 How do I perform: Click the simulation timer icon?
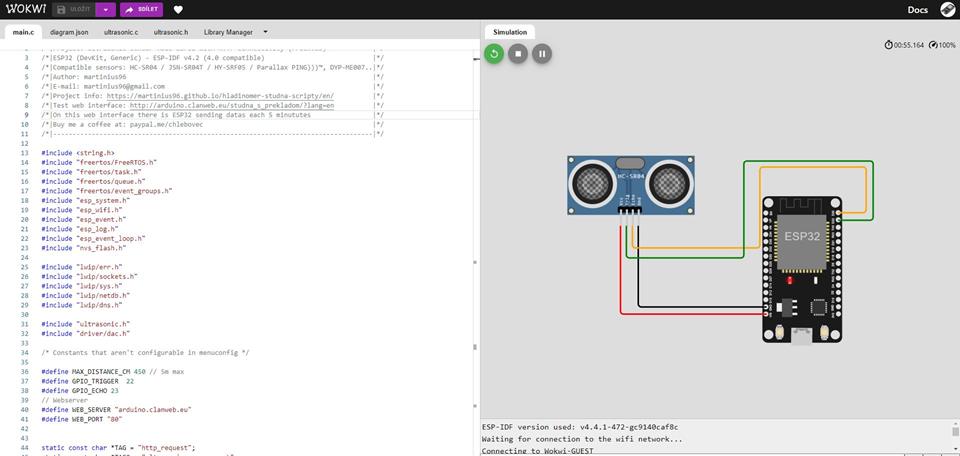click(889, 45)
